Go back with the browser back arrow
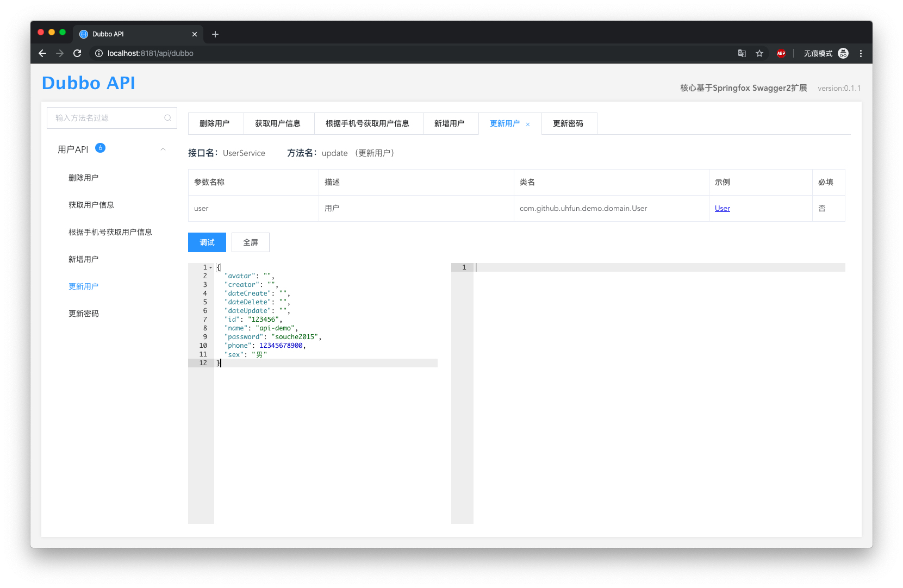This screenshot has width=903, height=588. click(x=42, y=53)
